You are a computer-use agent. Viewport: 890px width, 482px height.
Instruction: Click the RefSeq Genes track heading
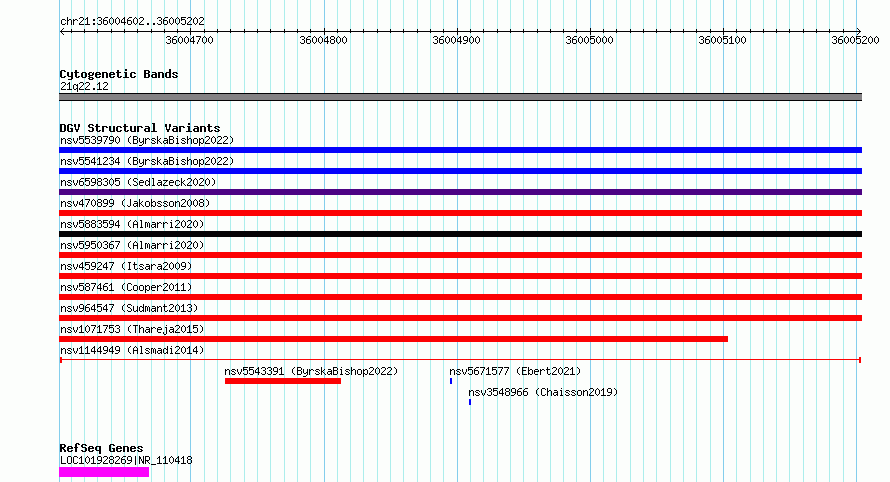[101, 448]
